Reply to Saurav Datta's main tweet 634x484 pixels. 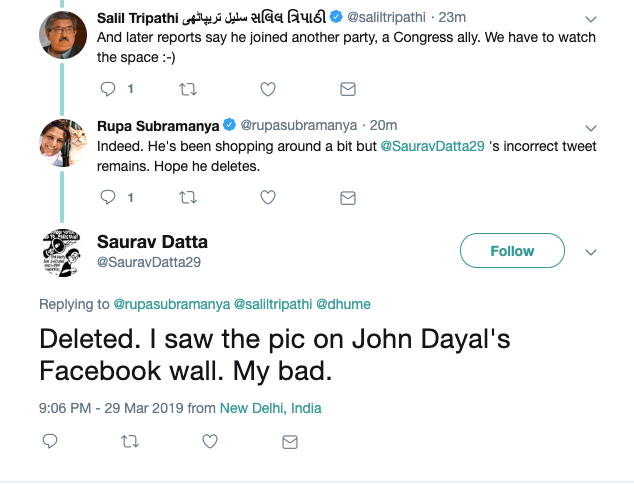coord(50,441)
